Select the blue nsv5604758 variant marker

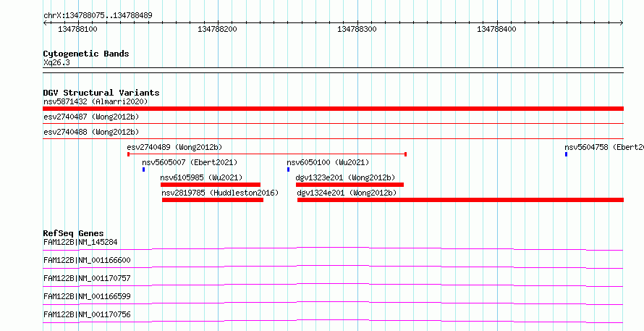[566, 154]
